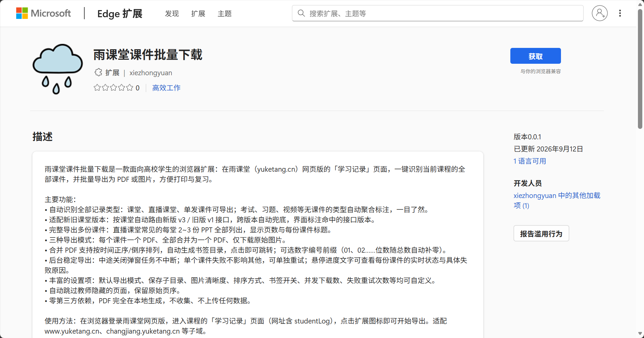Image resolution: width=644 pixels, height=338 pixels.
Task: Open the three-dot more options menu
Action: click(x=620, y=13)
